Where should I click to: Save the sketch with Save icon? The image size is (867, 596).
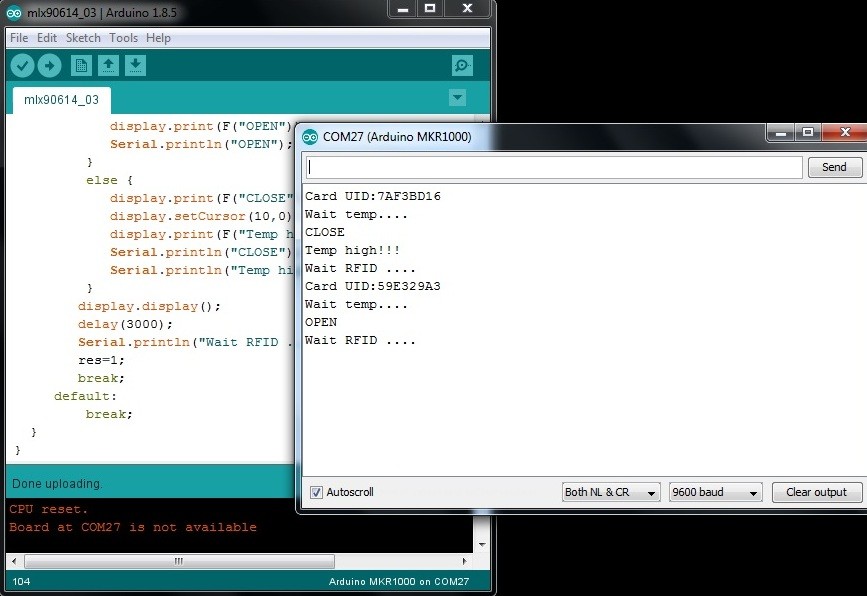coord(136,66)
